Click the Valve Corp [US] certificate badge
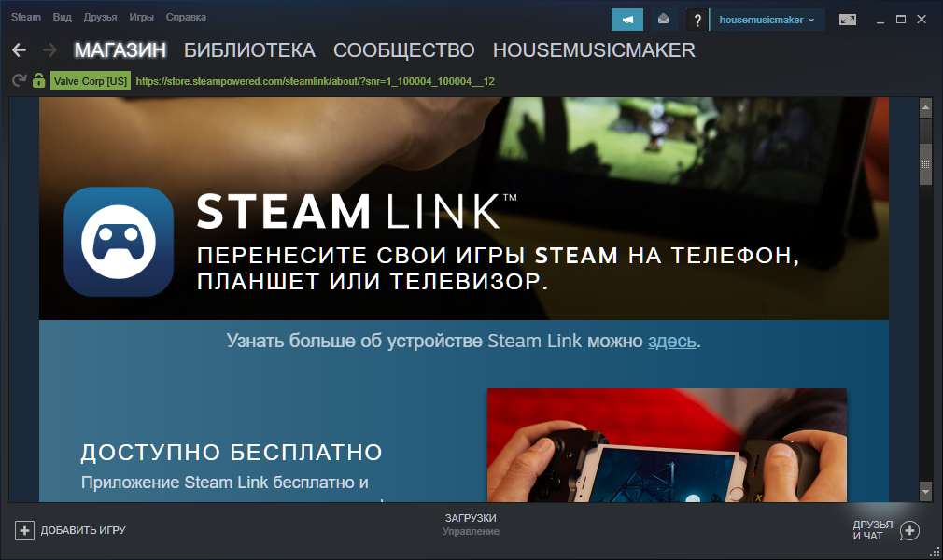This screenshot has width=943, height=560. click(91, 80)
